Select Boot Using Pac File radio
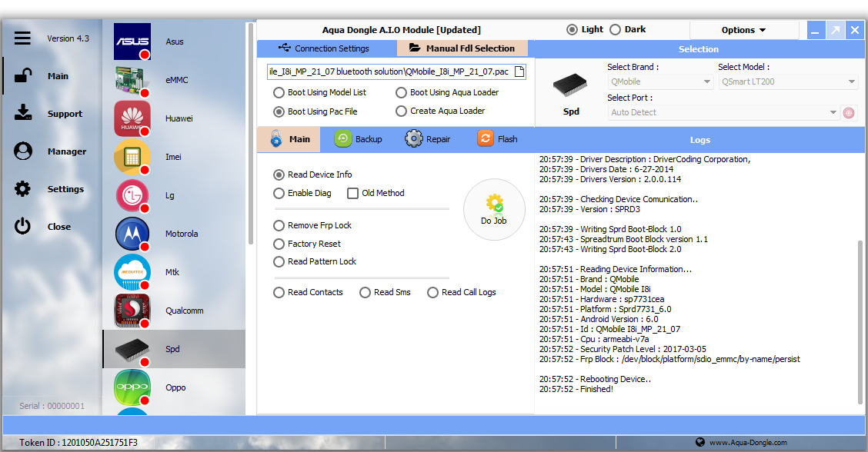 tap(279, 111)
